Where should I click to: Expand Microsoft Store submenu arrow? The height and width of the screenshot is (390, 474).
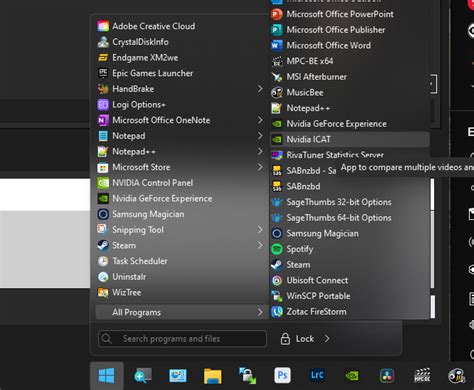coord(260,167)
